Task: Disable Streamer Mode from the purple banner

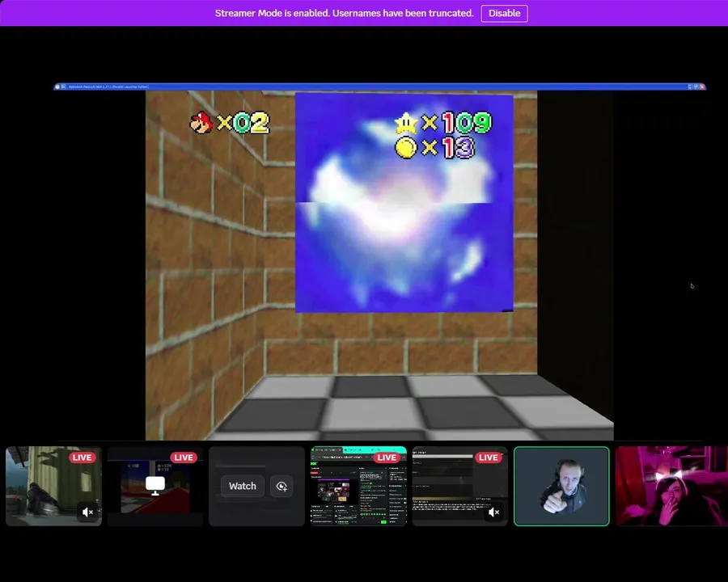Action: (x=504, y=14)
